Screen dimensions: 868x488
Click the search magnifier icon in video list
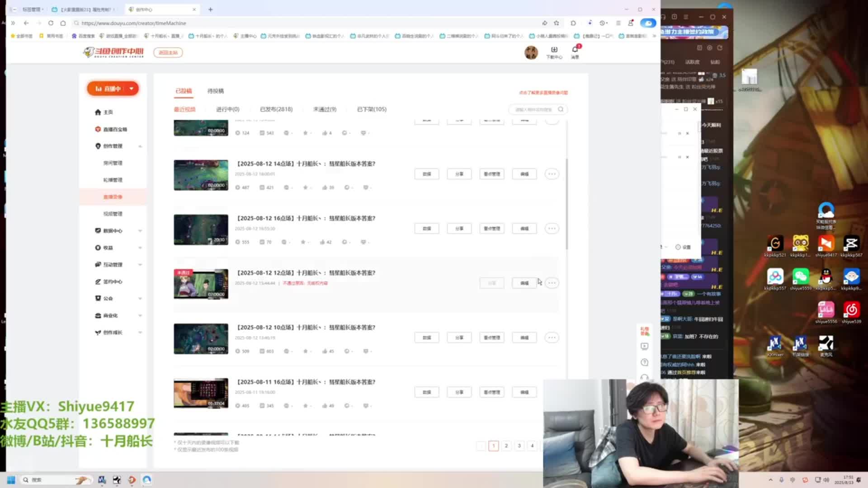point(561,109)
